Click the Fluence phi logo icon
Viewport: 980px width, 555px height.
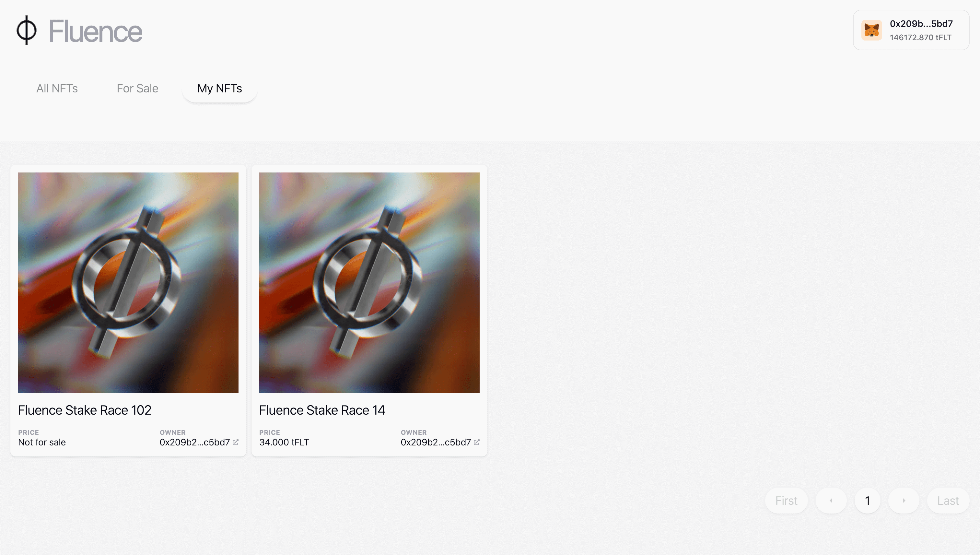26,31
